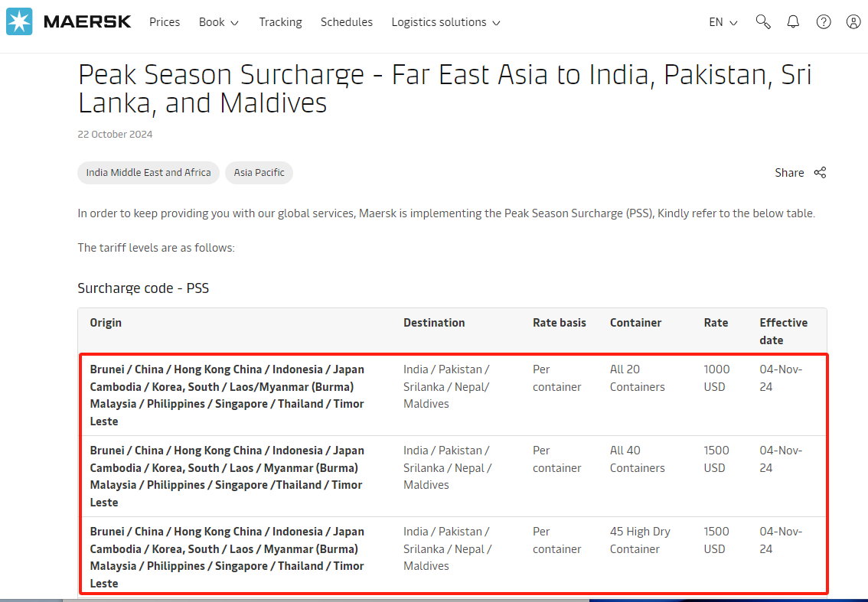Click the help question mark icon
This screenshot has width=868, height=602.
824,22
